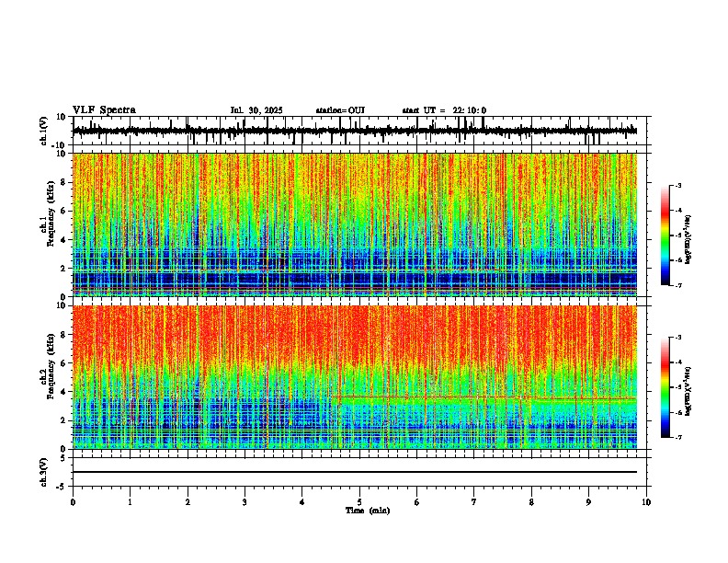728x563 pixels.
Task: Click tick label "4" on the Time axis
Action: coord(302,502)
